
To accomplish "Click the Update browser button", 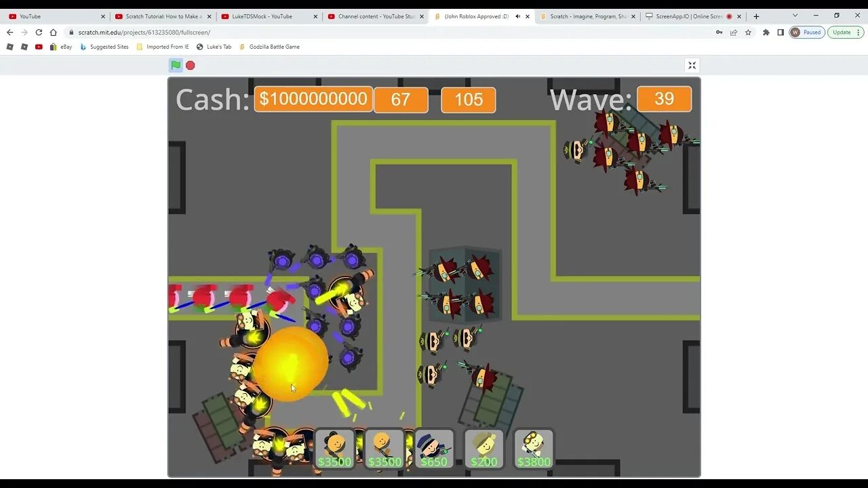I will (x=842, y=32).
